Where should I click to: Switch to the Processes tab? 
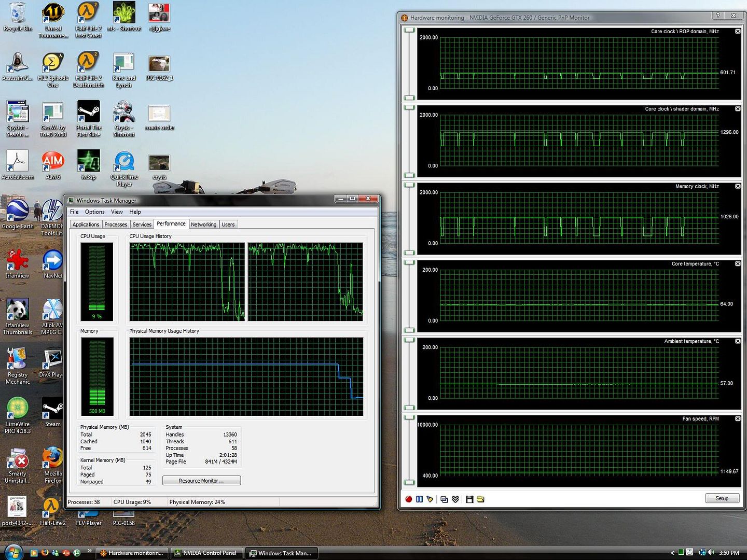click(116, 225)
